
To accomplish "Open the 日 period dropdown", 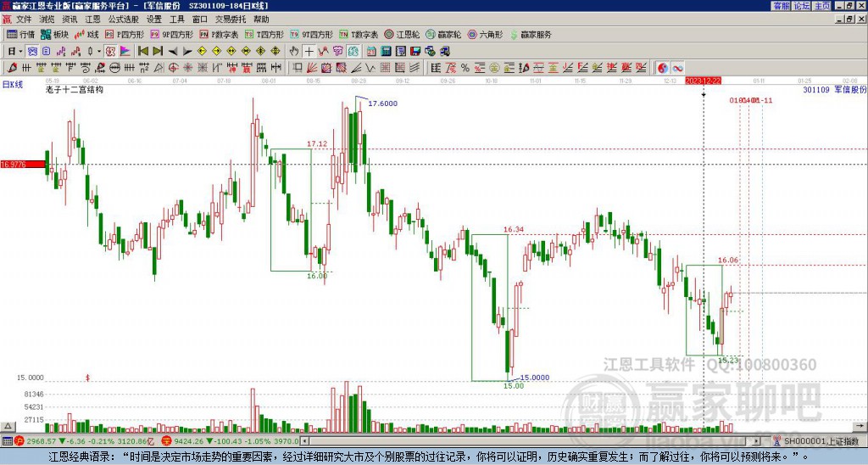I will tap(15, 52).
